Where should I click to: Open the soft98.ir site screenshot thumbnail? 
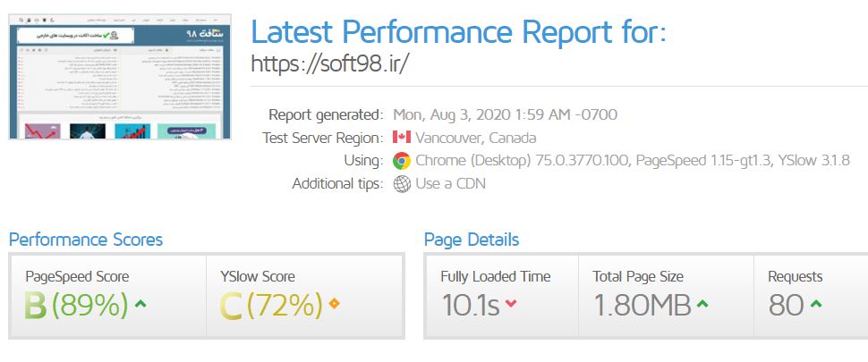point(120,77)
